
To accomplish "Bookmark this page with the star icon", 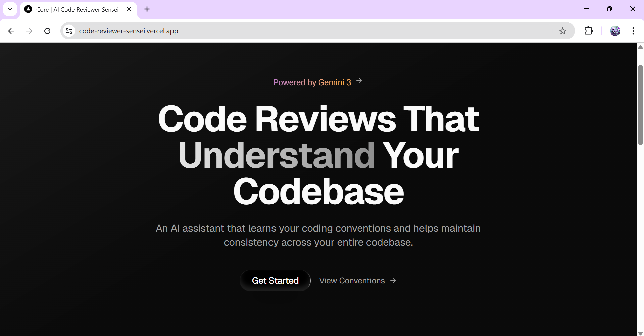I will [x=563, y=31].
